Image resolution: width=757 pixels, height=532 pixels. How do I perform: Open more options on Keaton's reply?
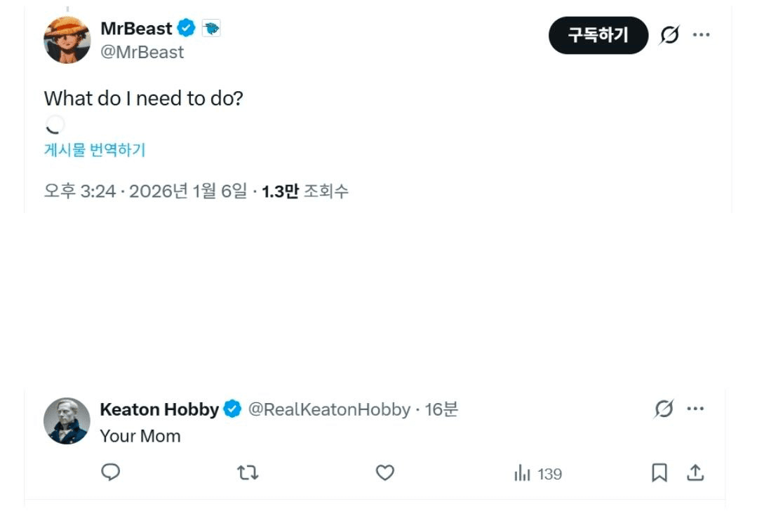(695, 409)
